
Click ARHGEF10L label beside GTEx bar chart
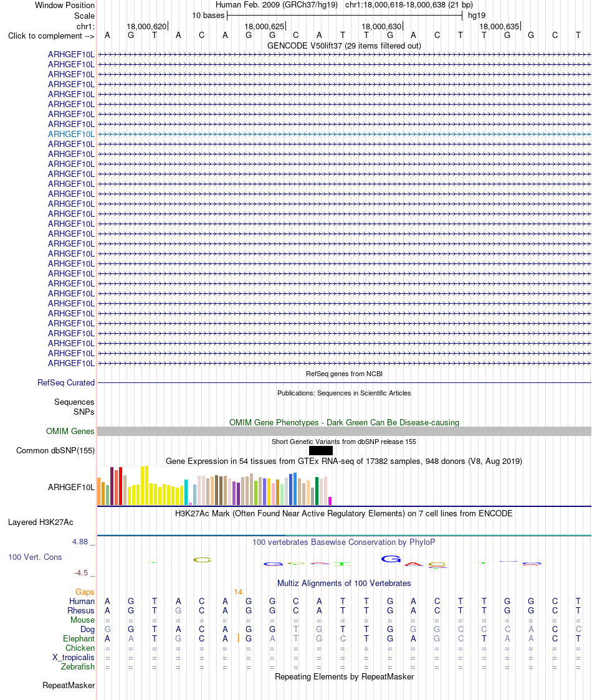[71, 487]
